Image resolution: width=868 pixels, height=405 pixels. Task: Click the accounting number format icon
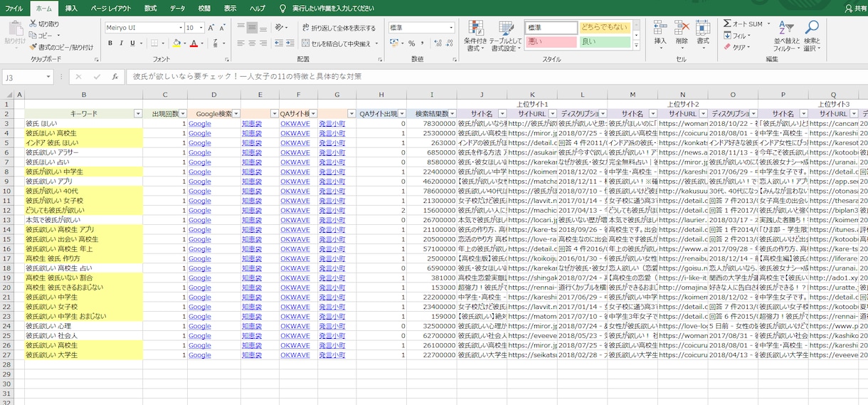pos(396,43)
